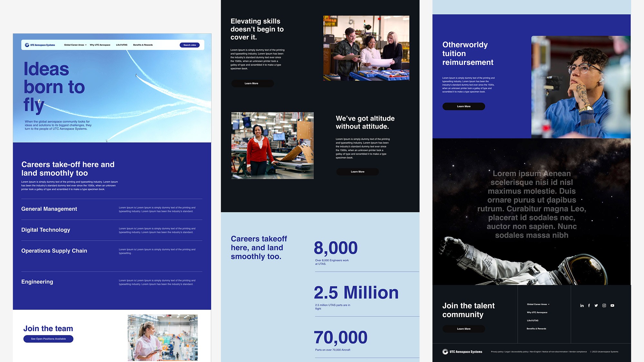This screenshot has width=644, height=362.
Task: Open the YouTube icon in footer
Action: pos(612,306)
